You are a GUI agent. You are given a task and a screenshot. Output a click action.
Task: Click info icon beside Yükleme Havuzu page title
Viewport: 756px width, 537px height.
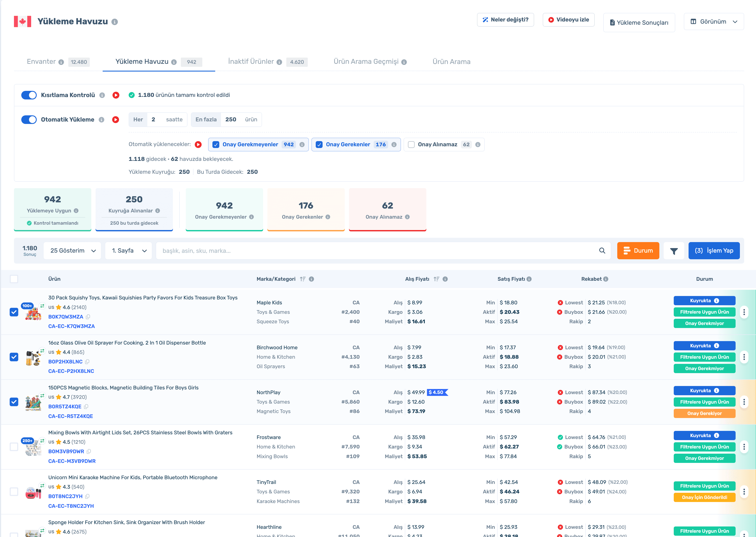click(115, 22)
